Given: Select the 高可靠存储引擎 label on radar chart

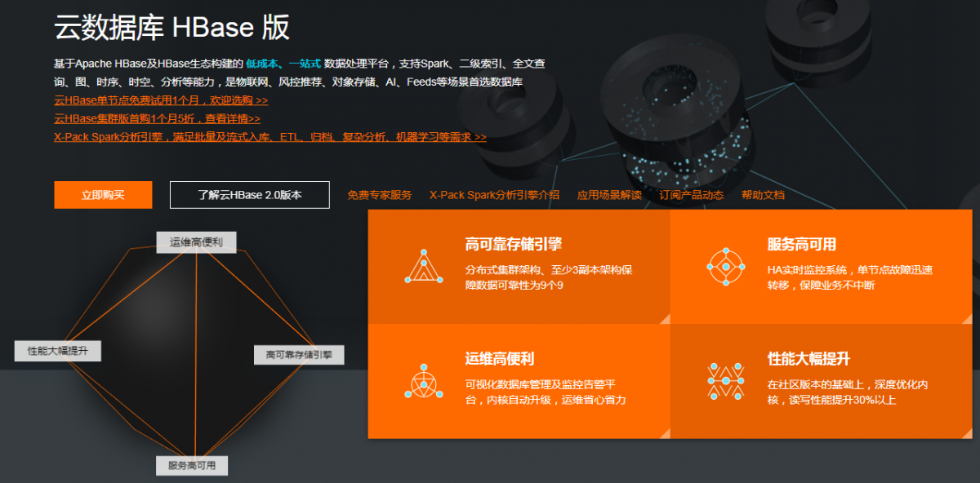Looking at the screenshot, I should pos(299,355).
